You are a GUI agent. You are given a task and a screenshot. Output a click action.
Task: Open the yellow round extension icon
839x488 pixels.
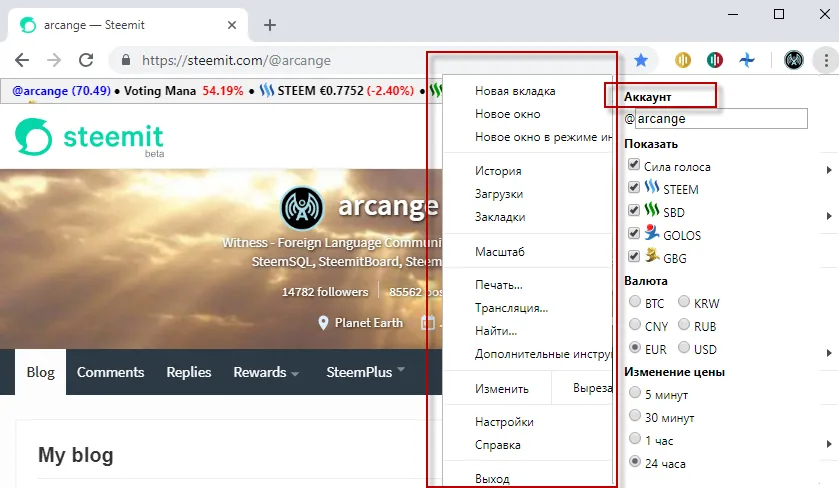[683, 60]
